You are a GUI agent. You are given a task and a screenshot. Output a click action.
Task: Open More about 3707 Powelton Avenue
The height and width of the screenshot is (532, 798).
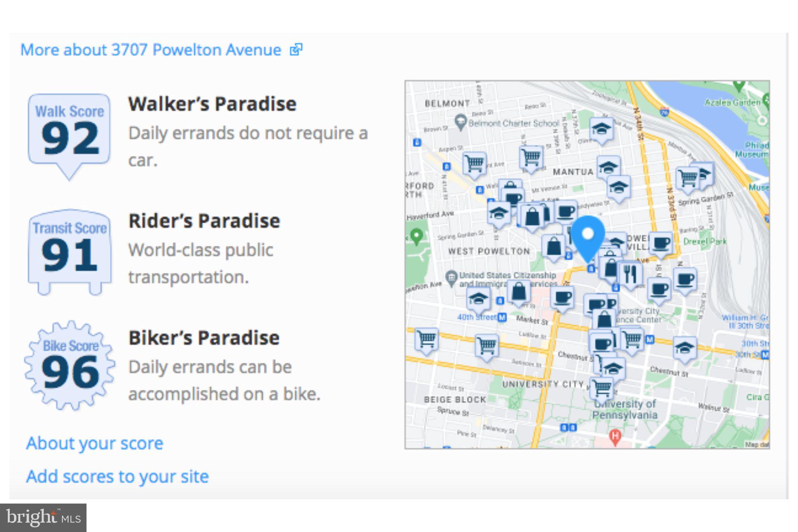150,49
